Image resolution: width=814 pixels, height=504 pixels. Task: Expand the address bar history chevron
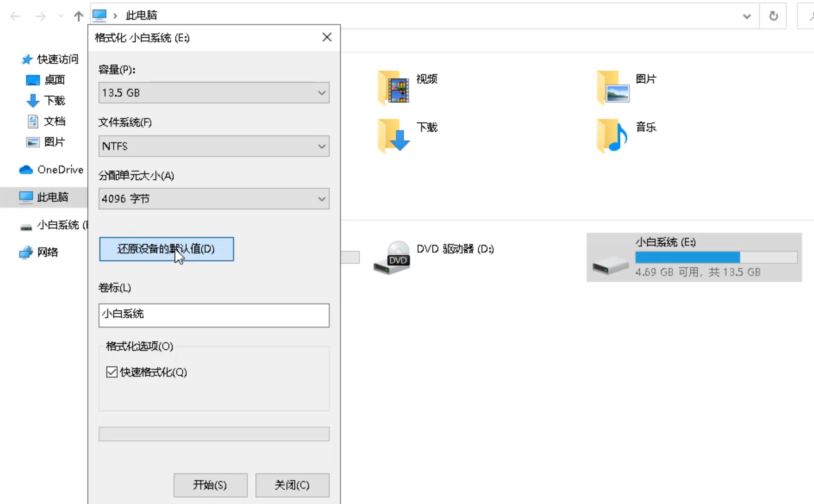(747, 16)
